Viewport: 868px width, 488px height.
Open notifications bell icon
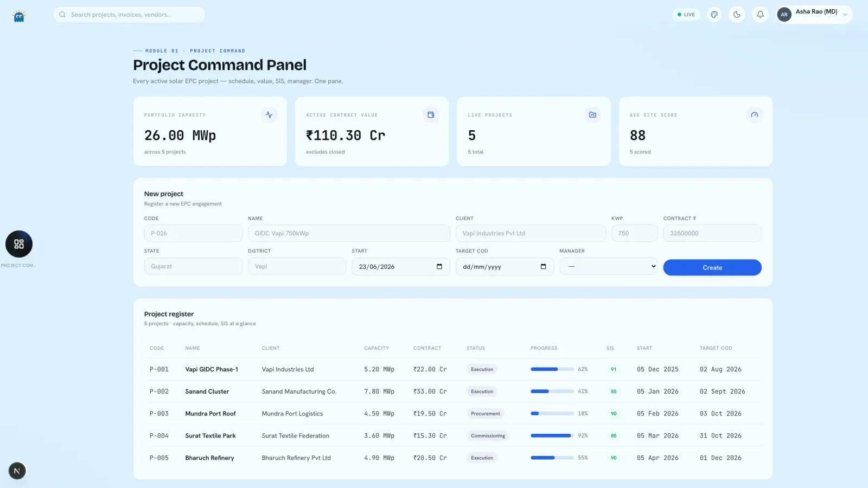click(x=760, y=15)
